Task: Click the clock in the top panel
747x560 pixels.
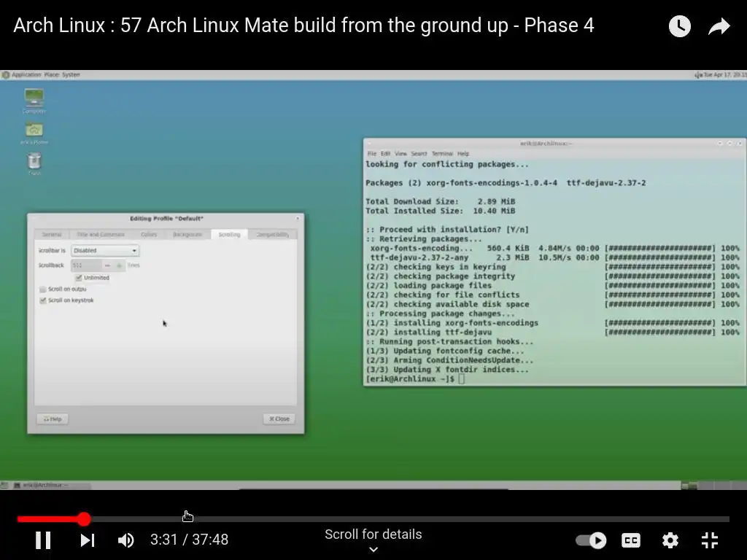Action: 724,75
